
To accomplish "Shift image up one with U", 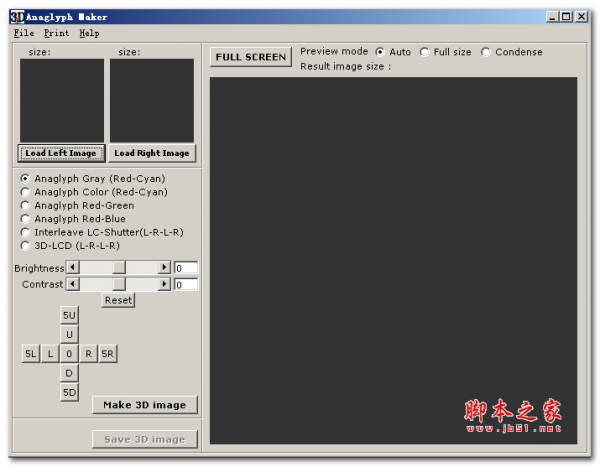I will (69, 335).
